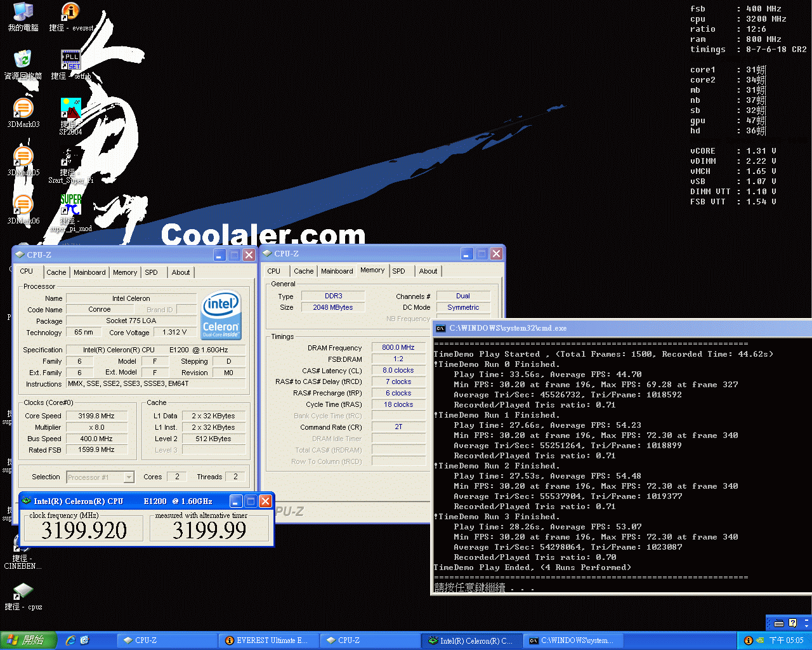This screenshot has width=812, height=650.
Task: Launch Internet Explorer from Quick Launch
Action: [x=70, y=640]
